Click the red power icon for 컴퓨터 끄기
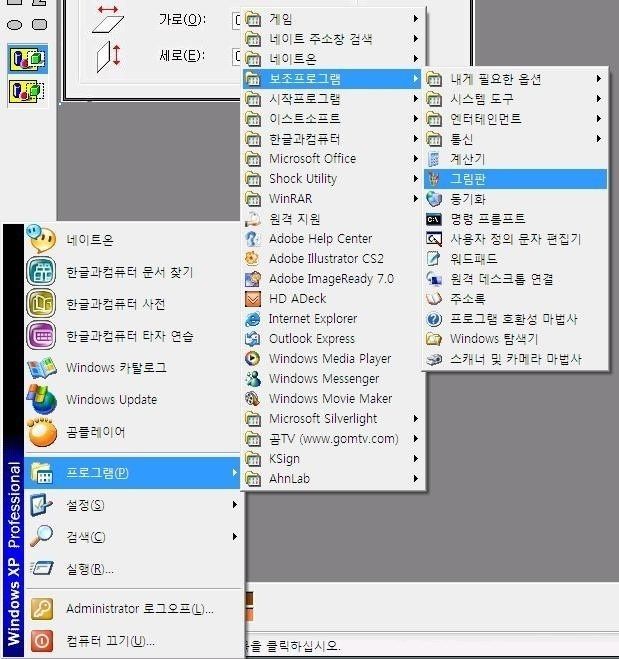Image resolution: width=619 pixels, height=659 pixels. (42, 641)
